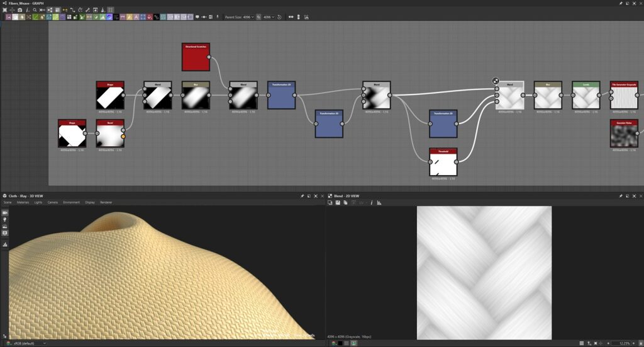
Task: Open the Renderer menu in 3D view
Action: tap(106, 202)
